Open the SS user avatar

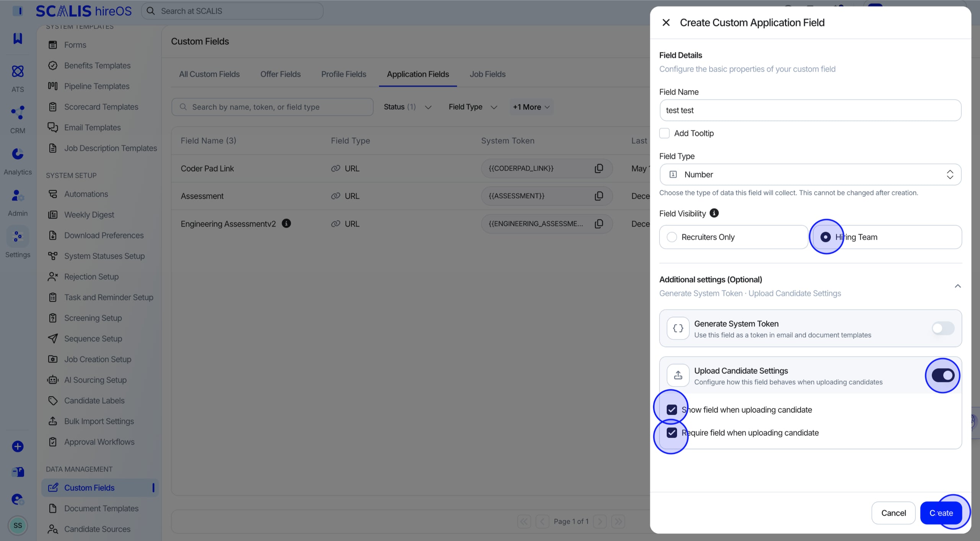[x=18, y=525]
